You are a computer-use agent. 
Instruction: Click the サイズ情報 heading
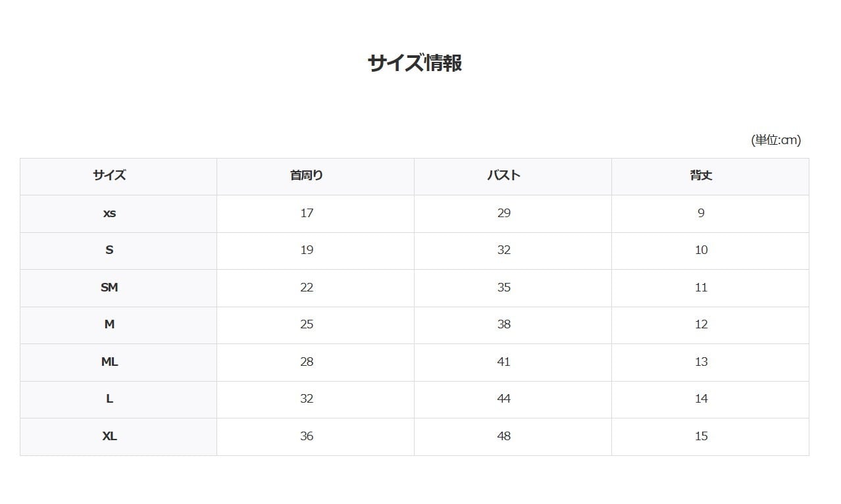(415, 63)
